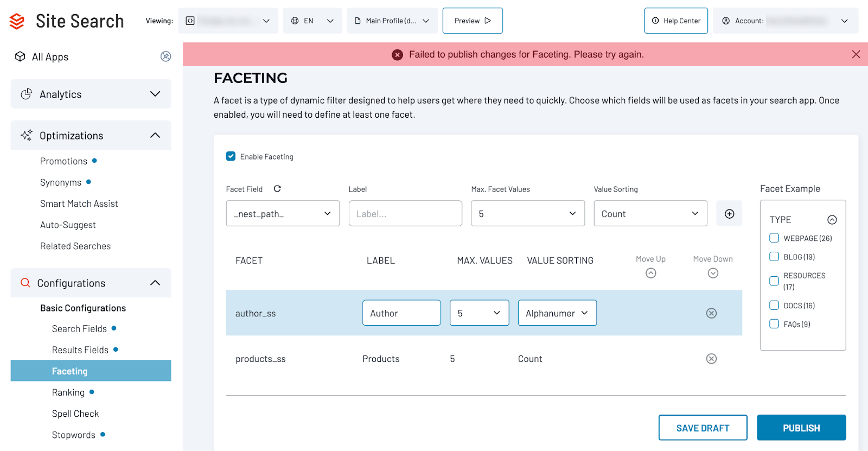The width and height of the screenshot is (868, 451).
Task: Click the Analytics pie chart icon
Action: click(26, 94)
